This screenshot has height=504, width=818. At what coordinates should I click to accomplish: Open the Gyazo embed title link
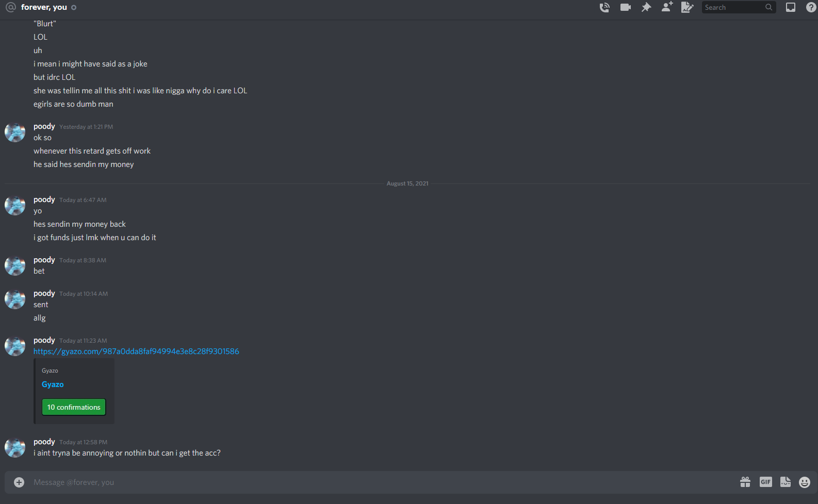tap(53, 384)
